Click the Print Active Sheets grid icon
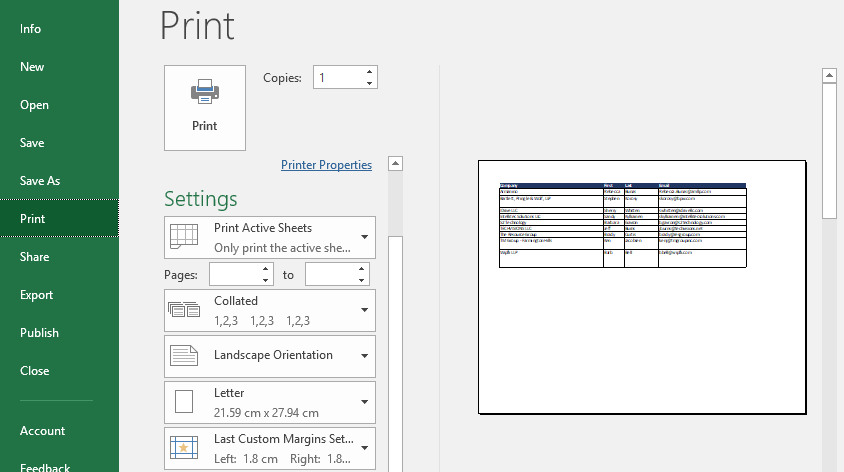844x472 pixels. (x=184, y=237)
